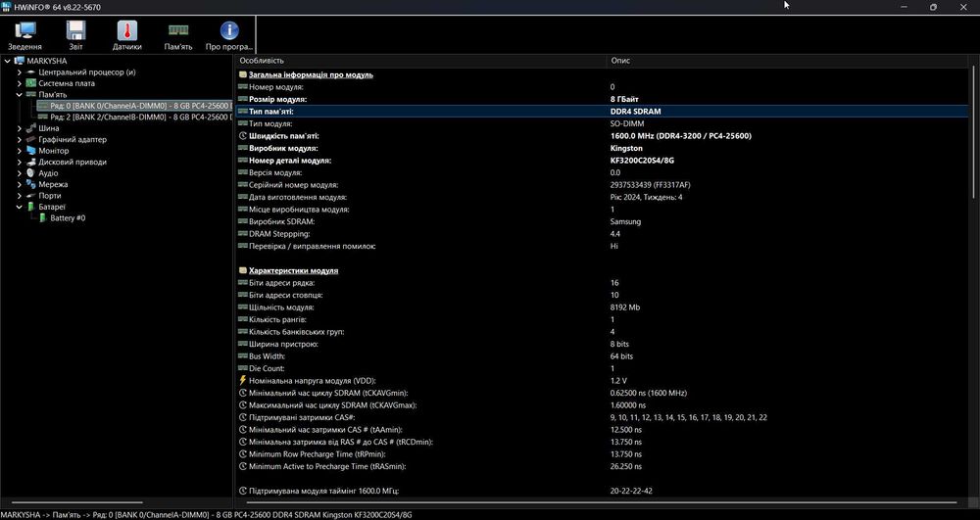This screenshot has height=520, width=980.
Task: Click the Характеристики модуля heading
Action: [293, 271]
